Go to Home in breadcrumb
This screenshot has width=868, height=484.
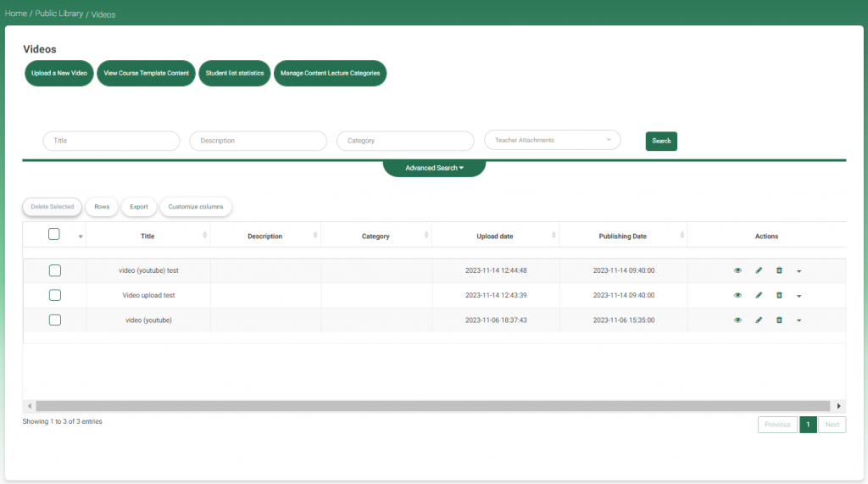click(16, 14)
